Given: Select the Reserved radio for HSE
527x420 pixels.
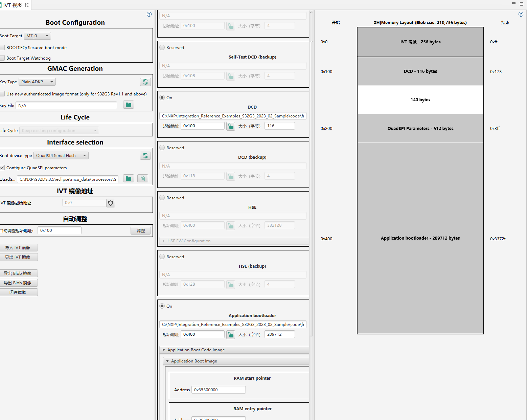Looking at the screenshot, I should coord(162,198).
